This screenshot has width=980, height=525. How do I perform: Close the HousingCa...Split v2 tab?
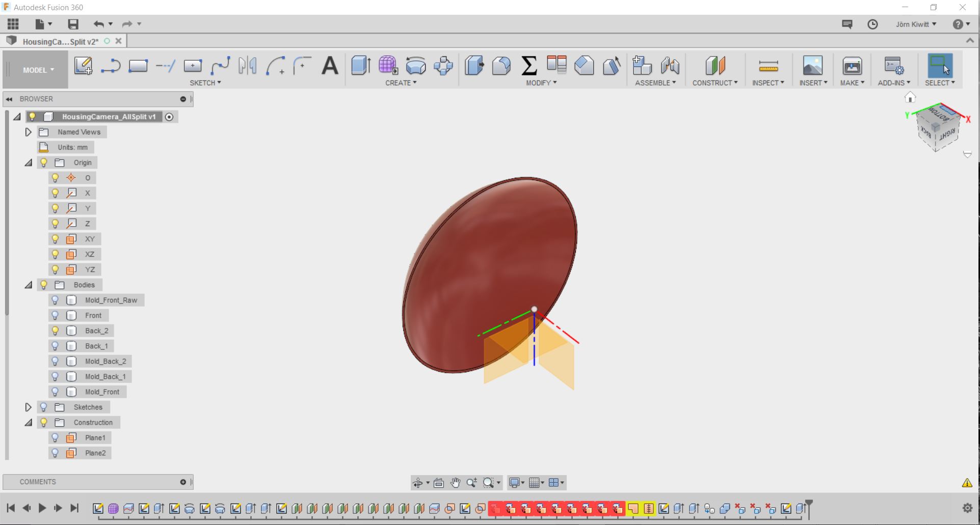(x=118, y=41)
